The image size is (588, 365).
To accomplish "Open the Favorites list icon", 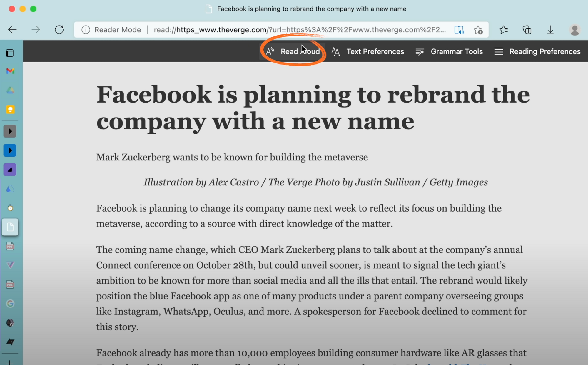I will coord(503,30).
